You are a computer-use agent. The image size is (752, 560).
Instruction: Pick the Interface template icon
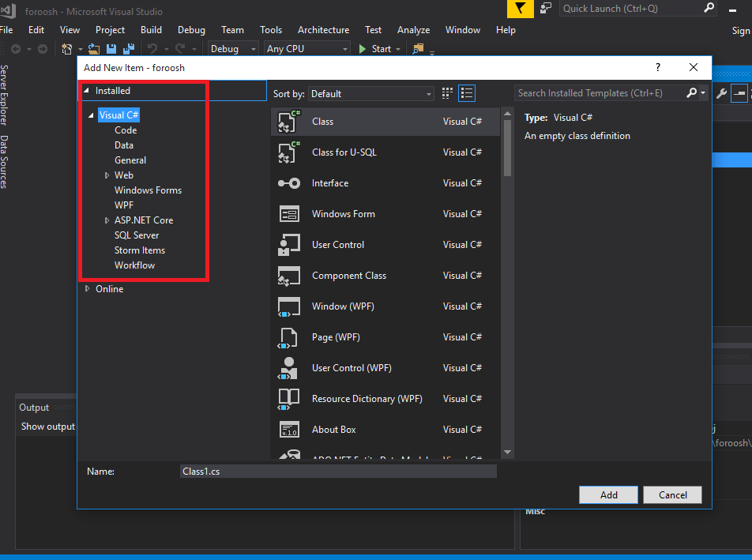289,183
